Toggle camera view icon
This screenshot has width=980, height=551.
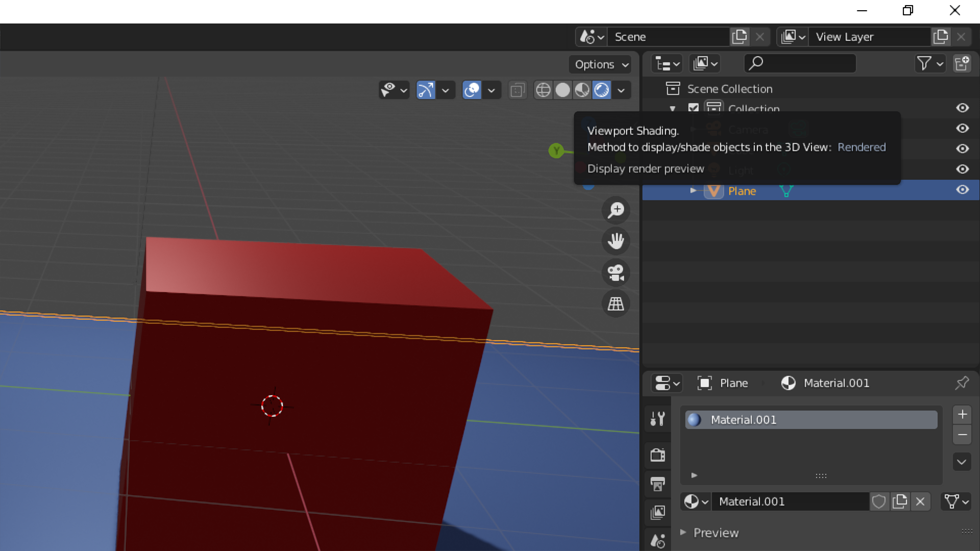(616, 273)
